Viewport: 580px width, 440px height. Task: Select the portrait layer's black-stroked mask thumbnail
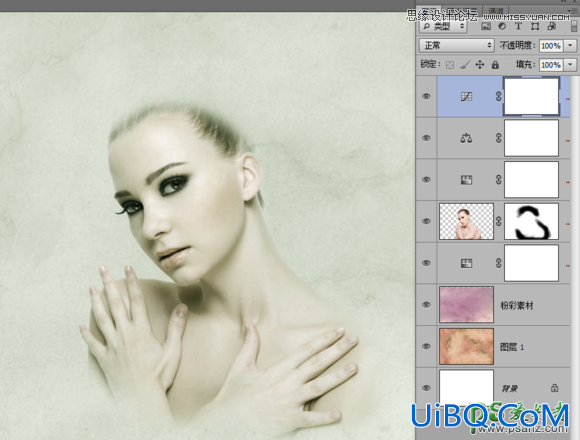(532, 221)
